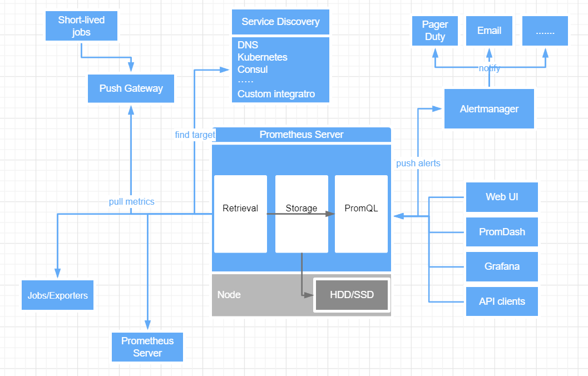Viewport: 588px width, 376px height.
Task: Select the Short-lived jobs box
Action: click(x=81, y=26)
